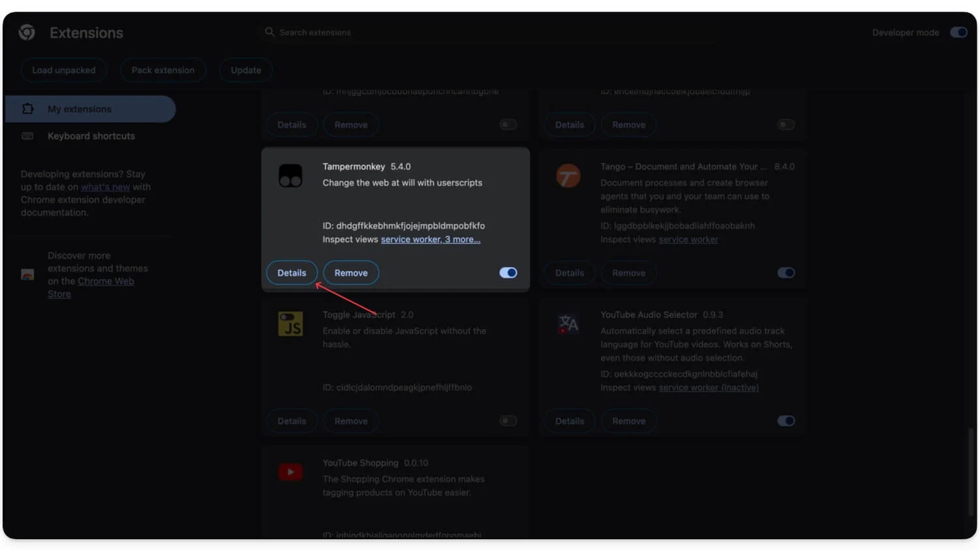Click the puzzle piece icon beside My extensions
Screen dimensions: 980x551
28,109
